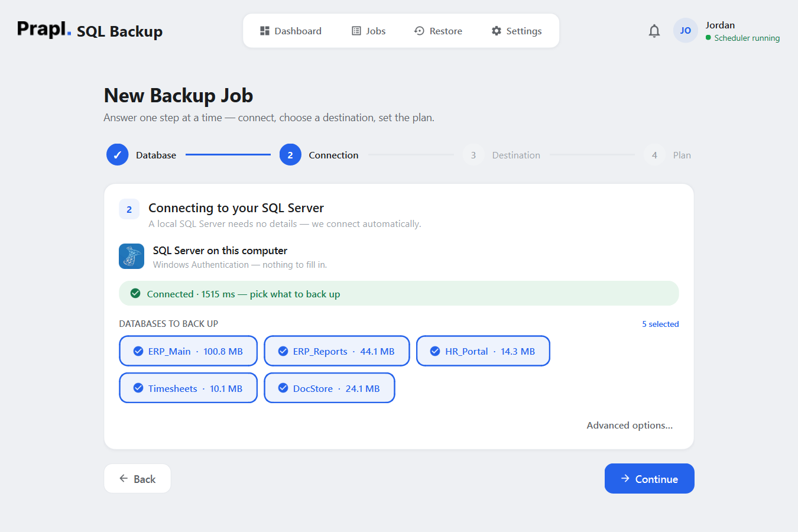
Task: Uncheck the DocStore database chip
Action: 329,388
